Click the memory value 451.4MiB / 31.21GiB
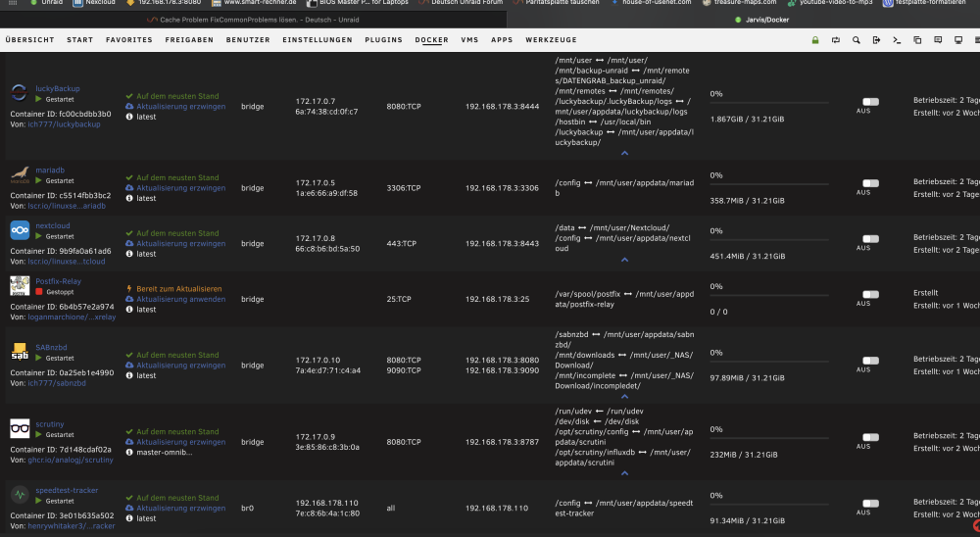The width and height of the screenshot is (980, 537). [748, 257]
